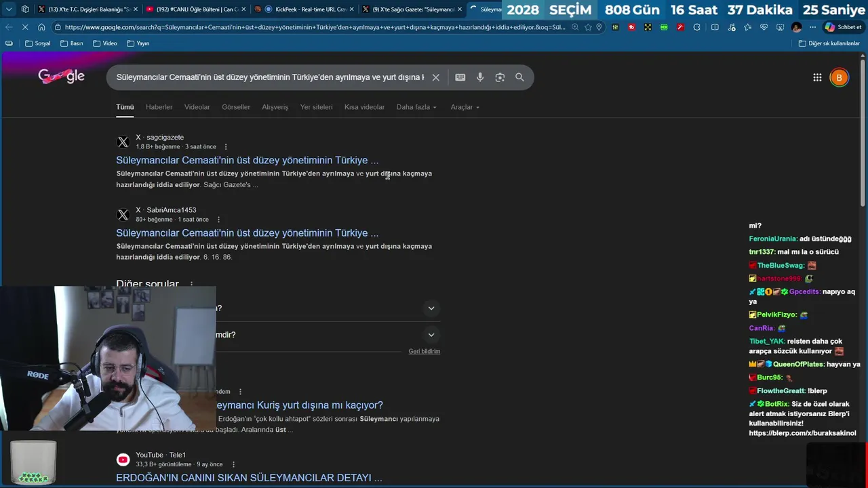Switch to the CANLI Öğle Bülteni YouTube tab

195,9
